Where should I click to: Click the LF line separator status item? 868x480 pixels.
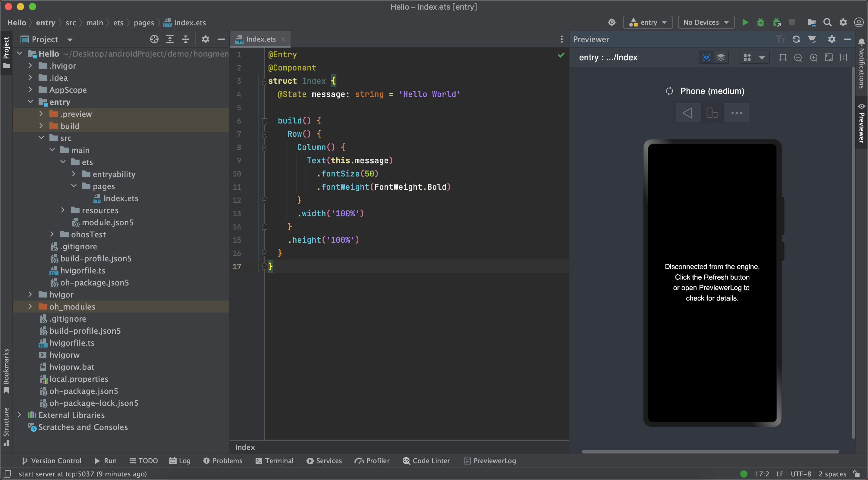780,474
